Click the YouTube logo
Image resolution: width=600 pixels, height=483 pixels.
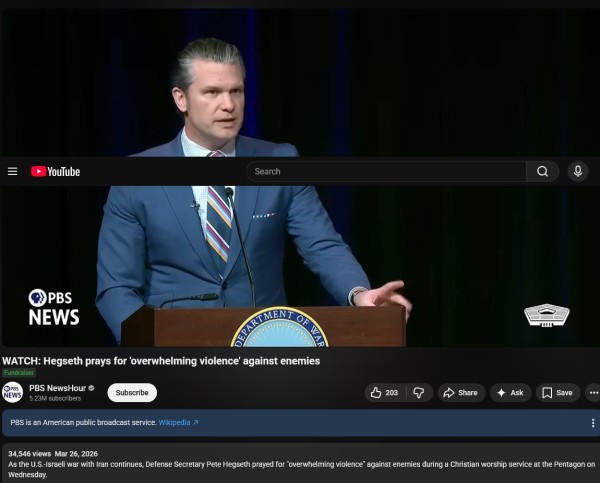[x=55, y=171]
